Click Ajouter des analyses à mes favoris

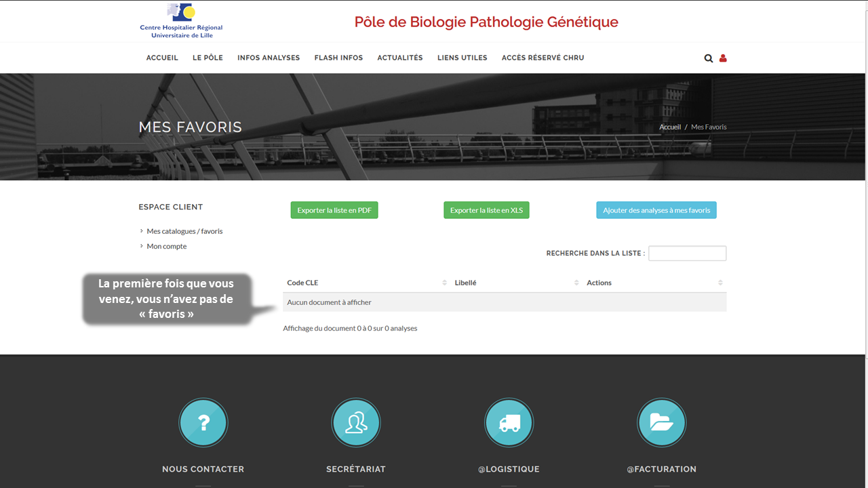[656, 210]
